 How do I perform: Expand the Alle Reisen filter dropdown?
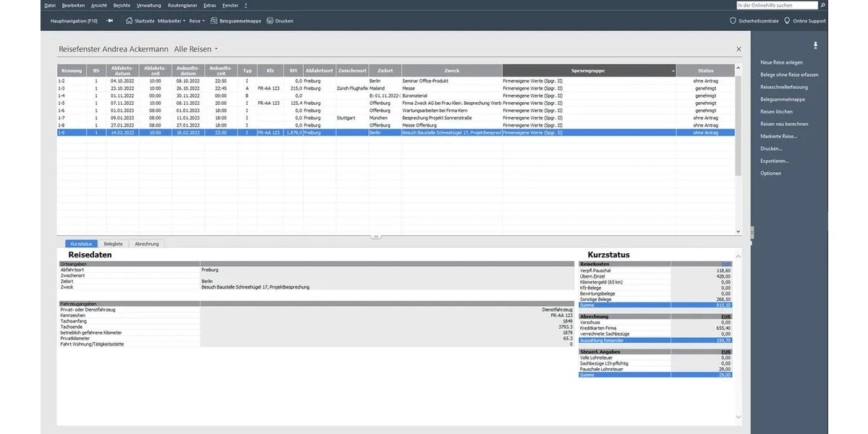pyautogui.click(x=216, y=49)
